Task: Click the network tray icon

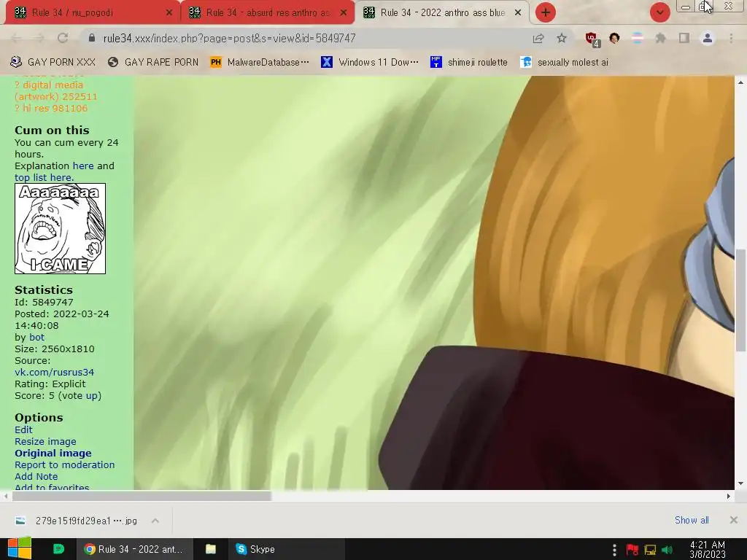Action: click(x=650, y=550)
